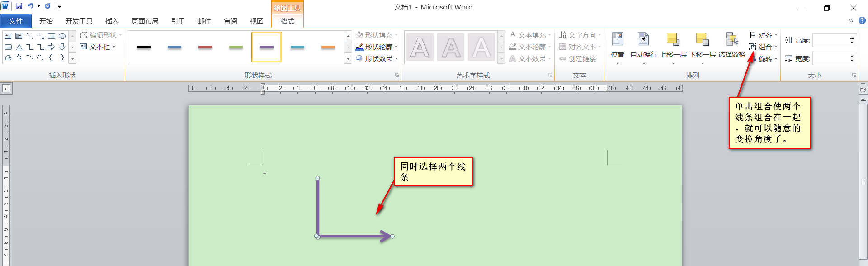Open the 文件 File tab

coord(16,21)
